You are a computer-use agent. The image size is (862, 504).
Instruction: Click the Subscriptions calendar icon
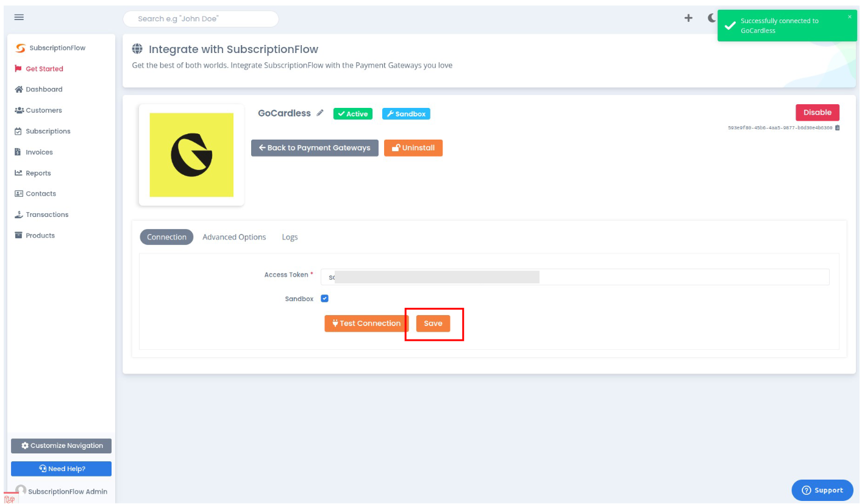click(18, 131)
